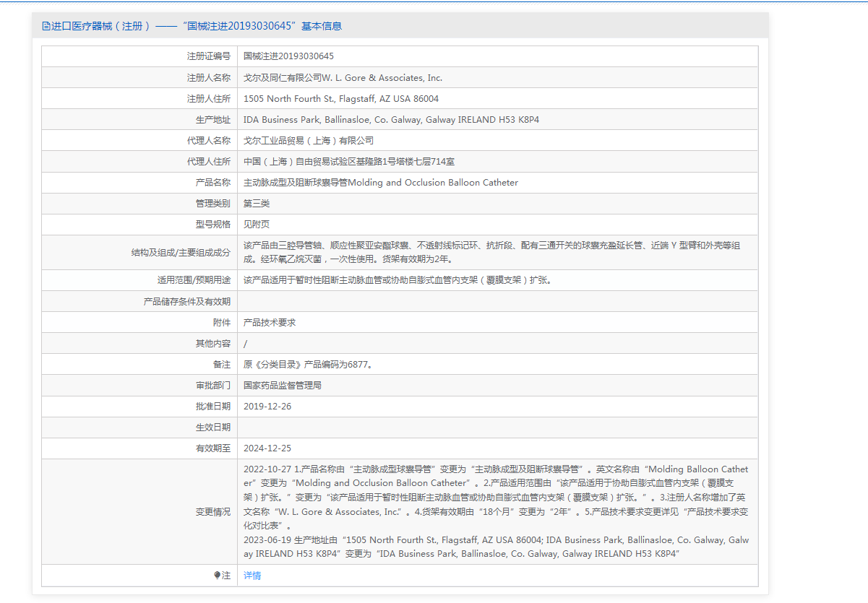Click the page header title 进口医疗器械（注册）

[100, 26]
